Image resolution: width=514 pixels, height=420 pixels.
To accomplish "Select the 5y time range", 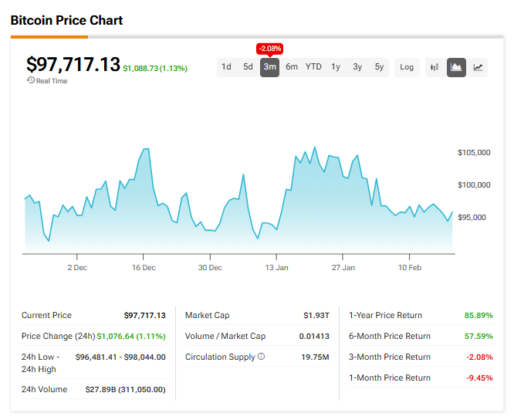I will 379,67.
